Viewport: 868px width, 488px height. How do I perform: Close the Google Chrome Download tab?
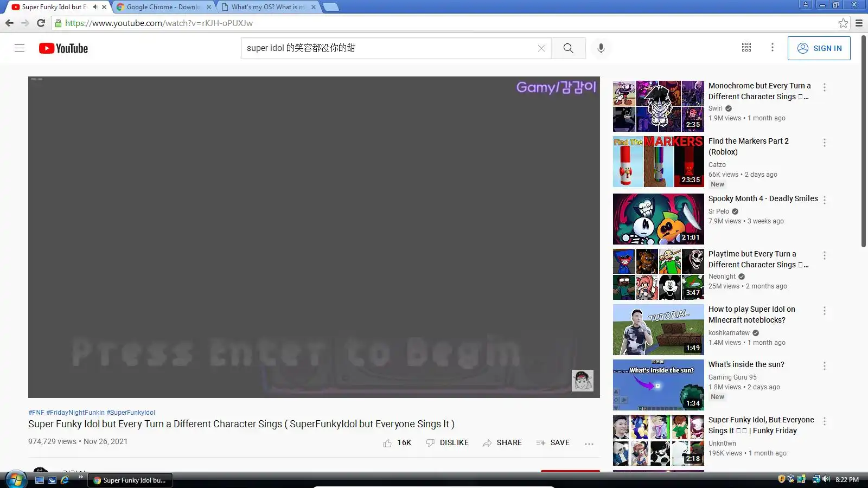click(x=209, y=7)
